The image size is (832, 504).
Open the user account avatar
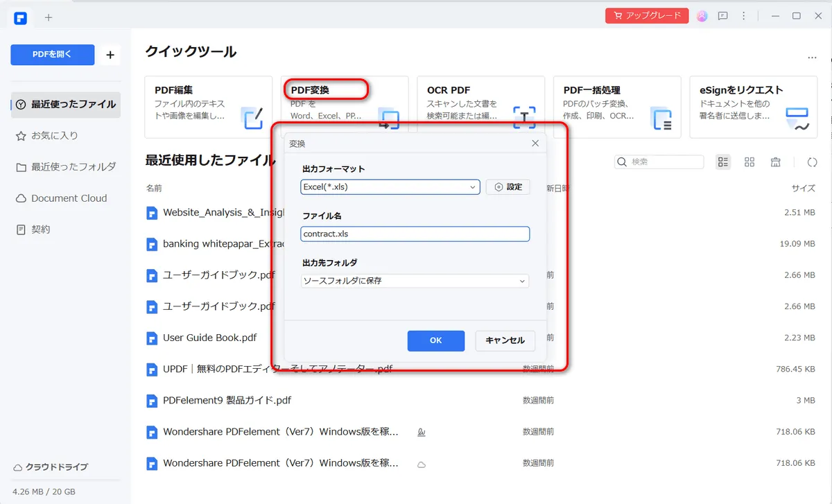pos(702,16)
